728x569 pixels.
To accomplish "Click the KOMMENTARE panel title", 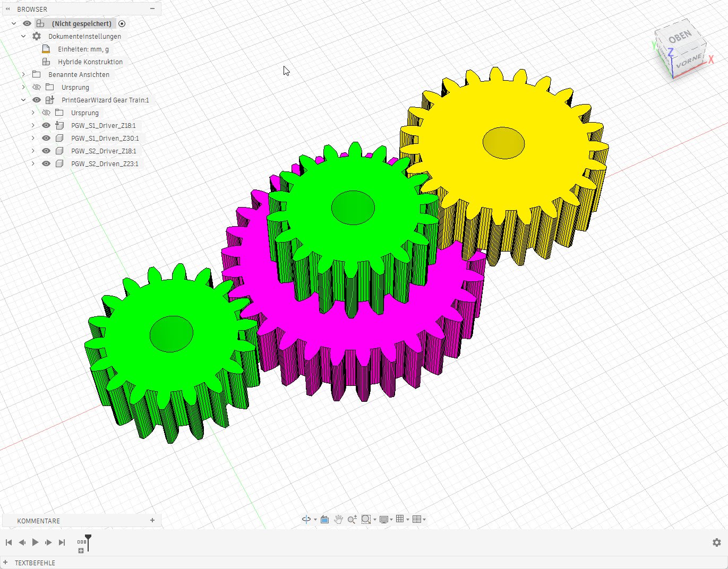I will pos(38,521).
